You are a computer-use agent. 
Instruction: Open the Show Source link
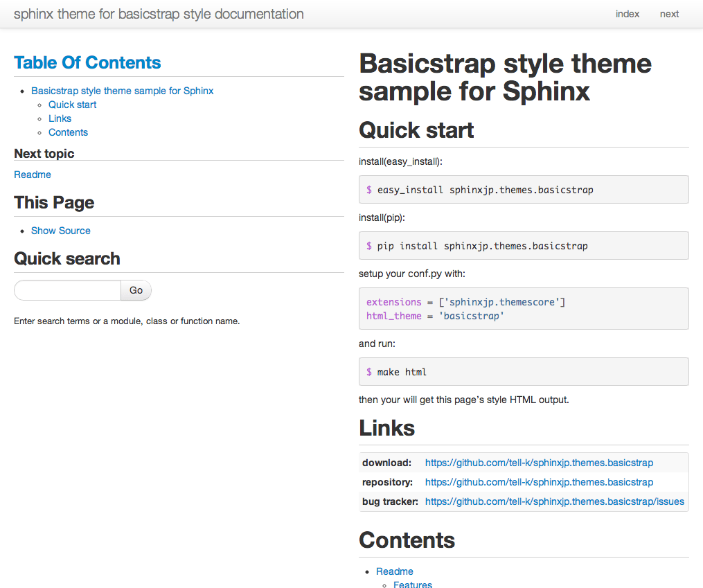coord(60,231)
